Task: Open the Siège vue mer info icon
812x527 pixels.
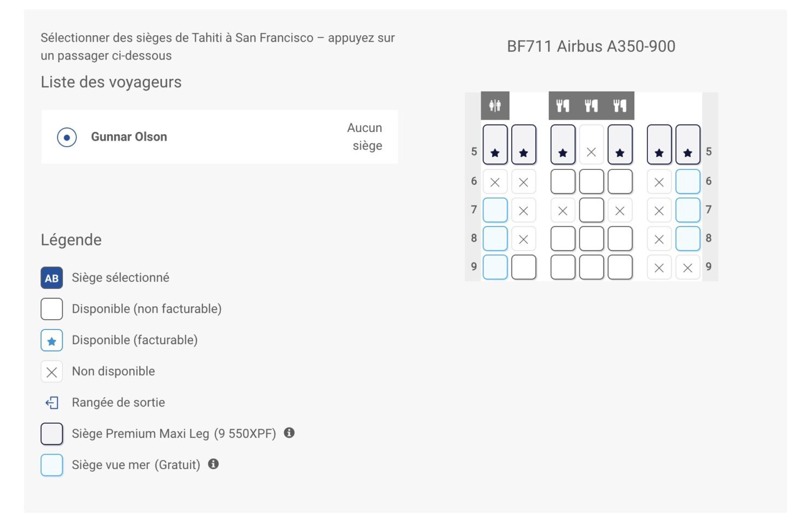Action: tap(213, 464)
